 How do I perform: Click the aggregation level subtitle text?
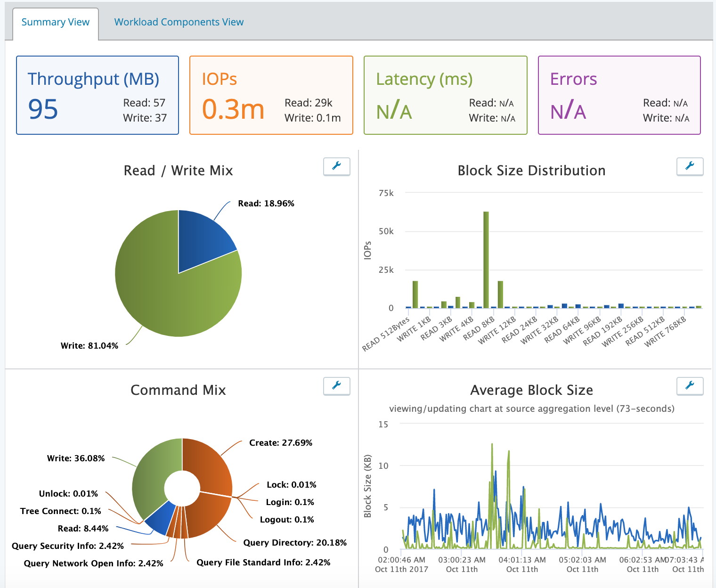[x=532, y=408]
